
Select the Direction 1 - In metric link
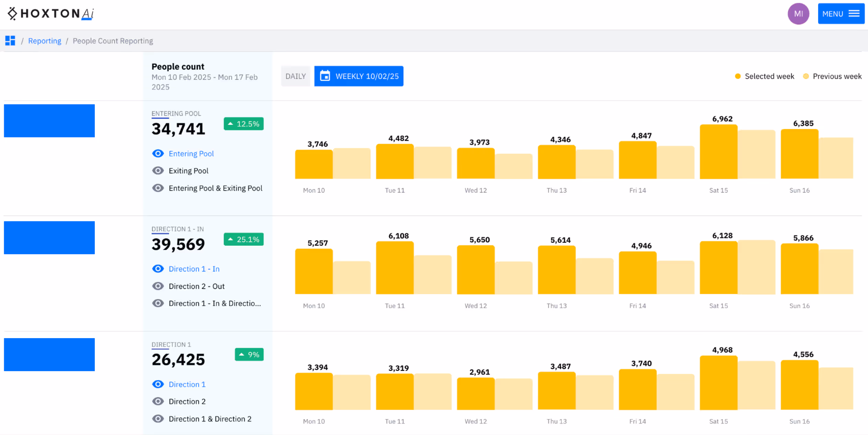tap(194, 269)
